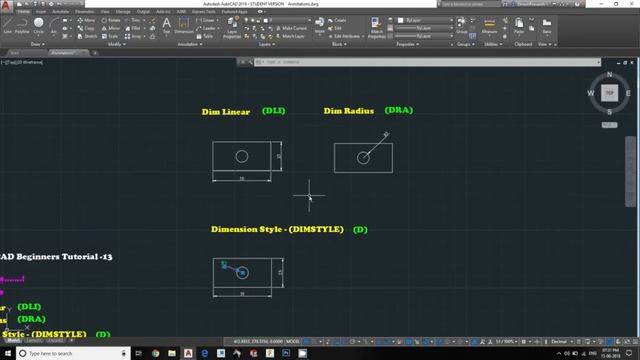Click the help search box in title bar
This screenshot has height=360, width=640.
click(470, 4)
